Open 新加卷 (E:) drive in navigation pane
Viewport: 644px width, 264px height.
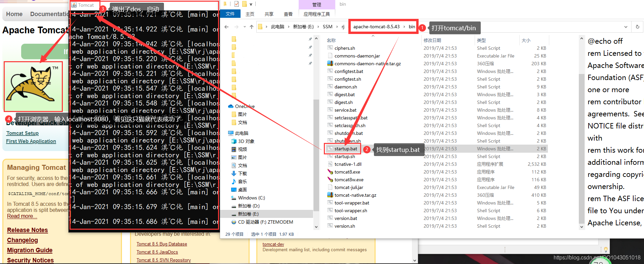(248, 214)
